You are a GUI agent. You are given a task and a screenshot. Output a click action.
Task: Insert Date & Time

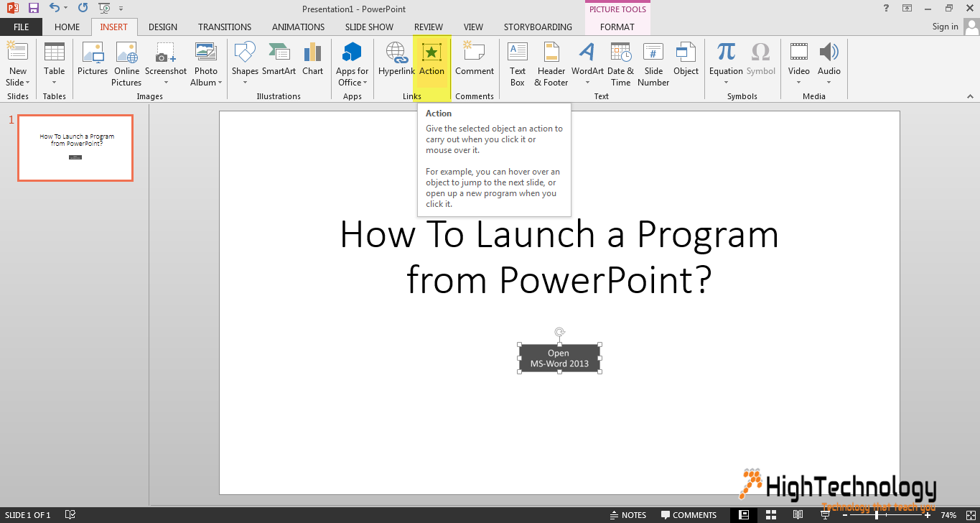tap(620, 64)
